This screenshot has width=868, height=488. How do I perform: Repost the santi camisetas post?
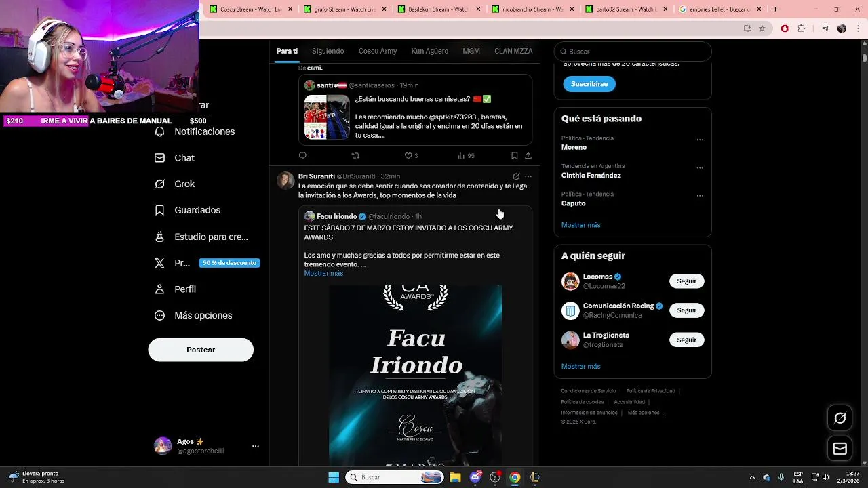355,156
